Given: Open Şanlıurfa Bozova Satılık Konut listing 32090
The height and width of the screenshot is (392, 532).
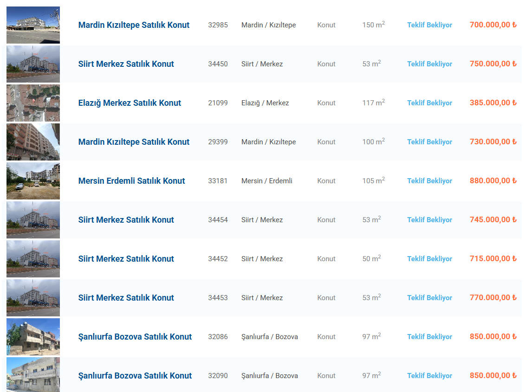Looking at the screenshot, I should pyautogui.click(x=135, y=376).
